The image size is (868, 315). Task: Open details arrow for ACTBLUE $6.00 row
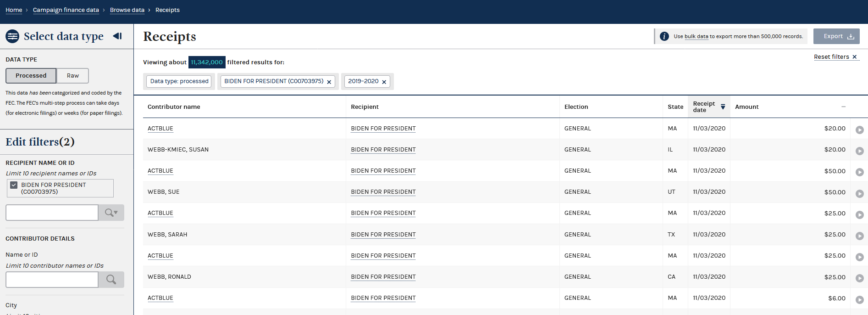click(x=860, y=299)
